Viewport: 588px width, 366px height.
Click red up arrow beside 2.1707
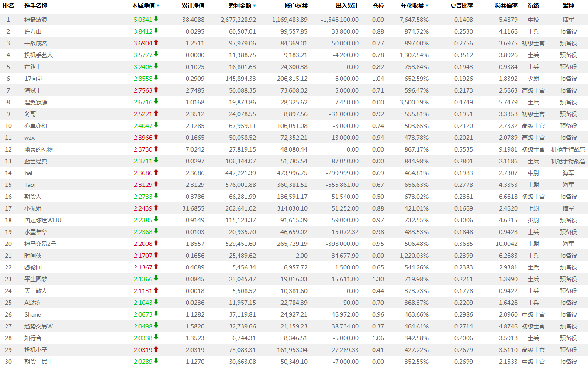click(156, 255)
